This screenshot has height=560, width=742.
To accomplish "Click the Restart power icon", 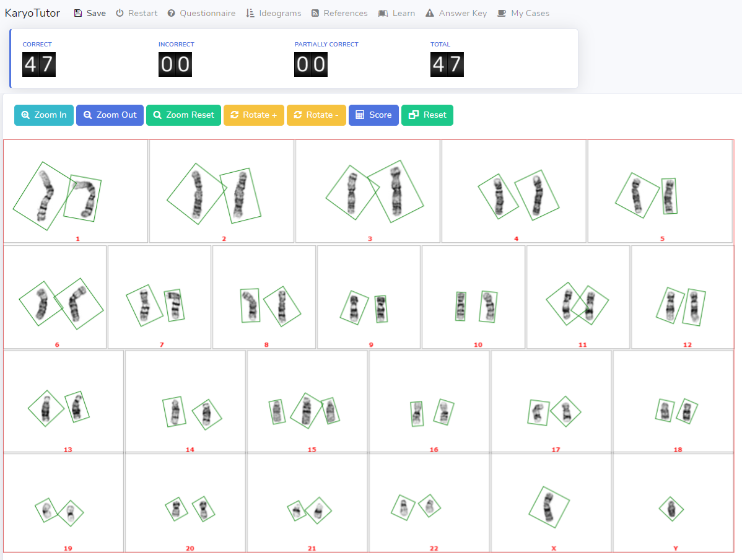I will tap(120, 13).
